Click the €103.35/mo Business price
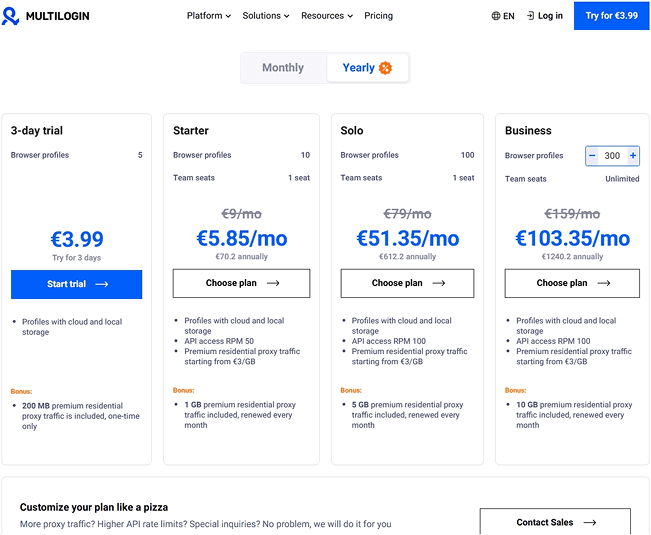Image resolution: width=651 pixels, height=535 pixels. (573, 239)
